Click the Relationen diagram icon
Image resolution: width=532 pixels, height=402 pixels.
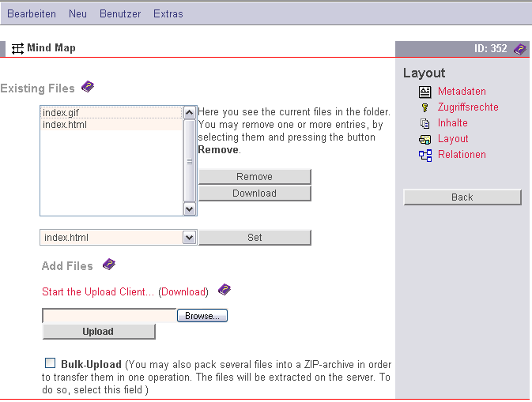pos(425,156)
